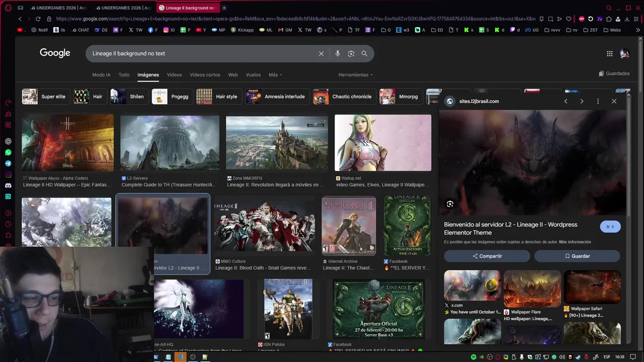Open Google Lens search by image icon
This screenshot has height=362, width=644.
coord(351,53)
